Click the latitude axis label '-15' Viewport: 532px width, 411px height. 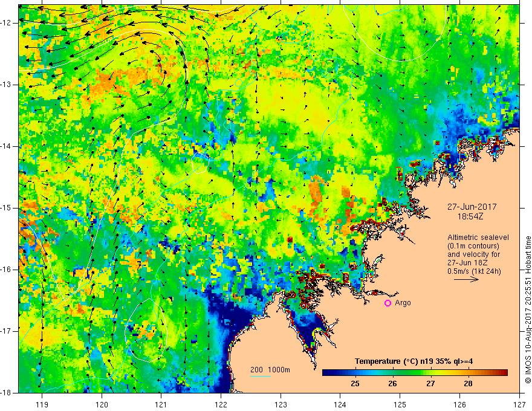click(x=6, y=208)
